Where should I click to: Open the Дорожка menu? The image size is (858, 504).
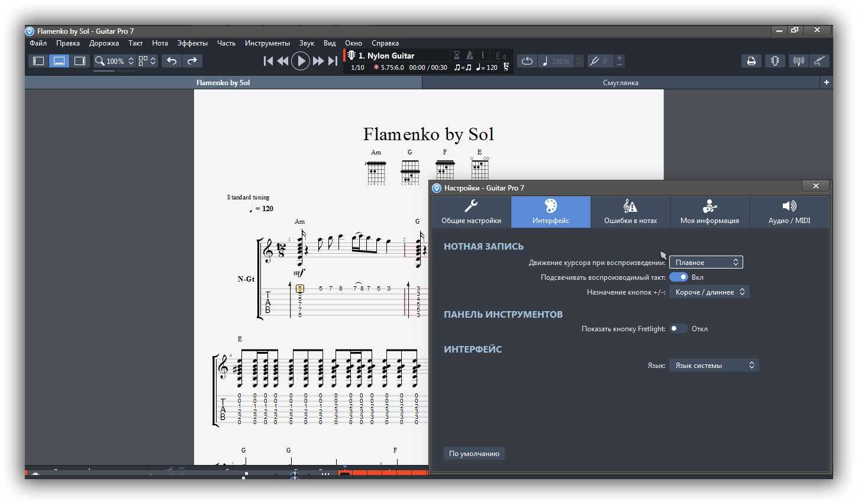click(104, 43)
